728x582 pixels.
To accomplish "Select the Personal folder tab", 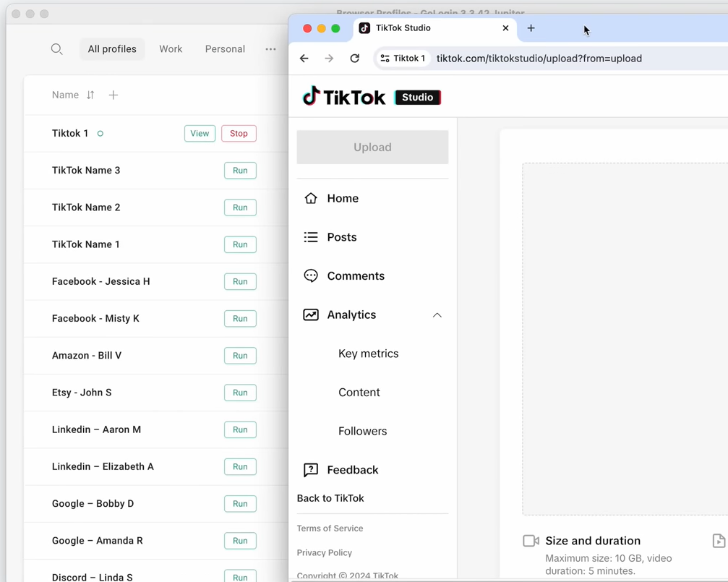I will coord(225,48).
